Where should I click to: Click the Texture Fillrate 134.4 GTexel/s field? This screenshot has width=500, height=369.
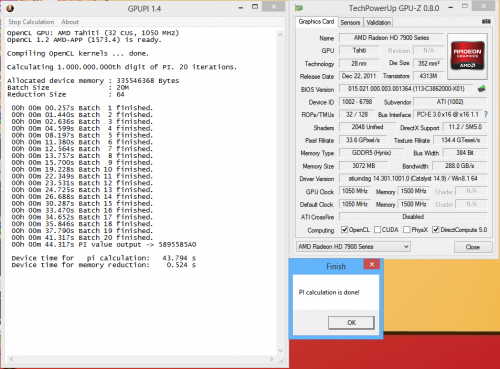click(x=461, y=140)
